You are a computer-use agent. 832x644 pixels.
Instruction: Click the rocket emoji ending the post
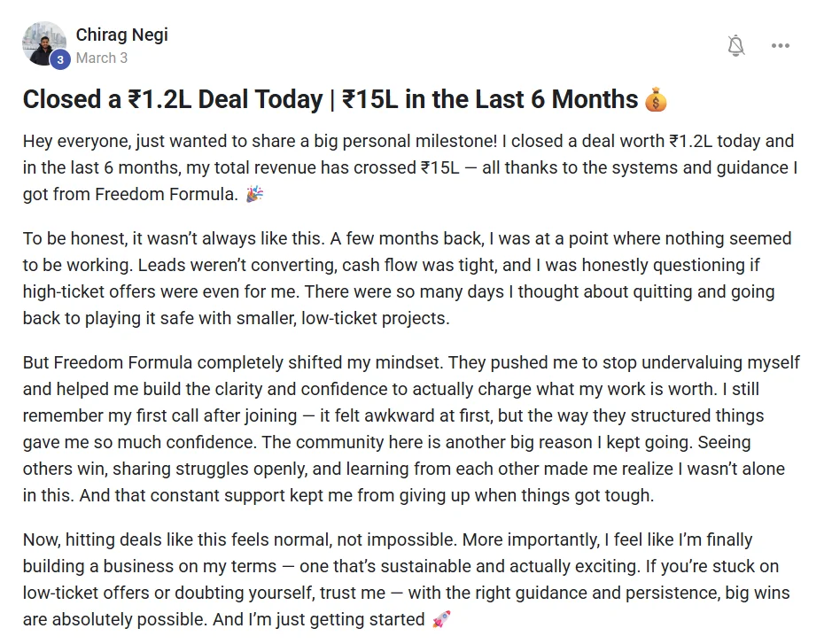(443, 620)
